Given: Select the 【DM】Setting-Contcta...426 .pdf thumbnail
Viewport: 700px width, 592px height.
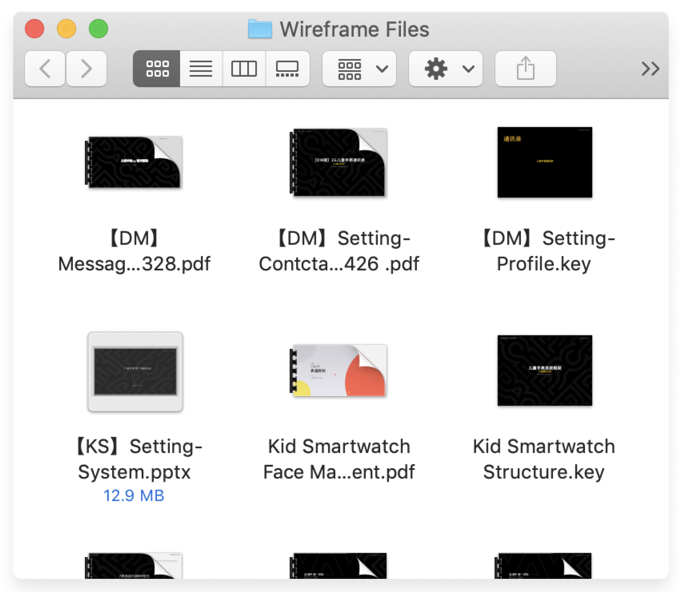Looking at the screenshot, I should (338, 162).
